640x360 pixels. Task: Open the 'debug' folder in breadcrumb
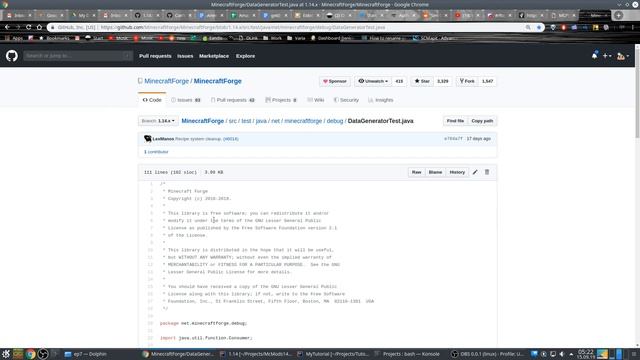click(x=335, y=121)
